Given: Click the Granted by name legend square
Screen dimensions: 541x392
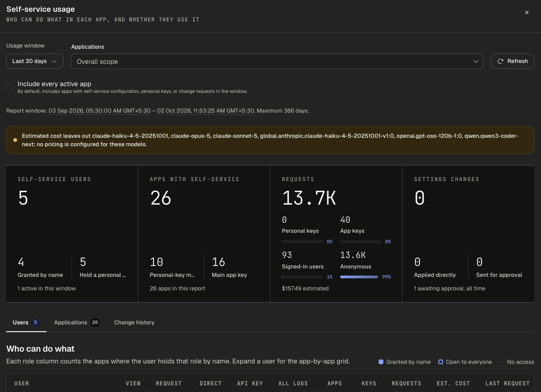Looking at the screenshot, I should tap(381, 362).
